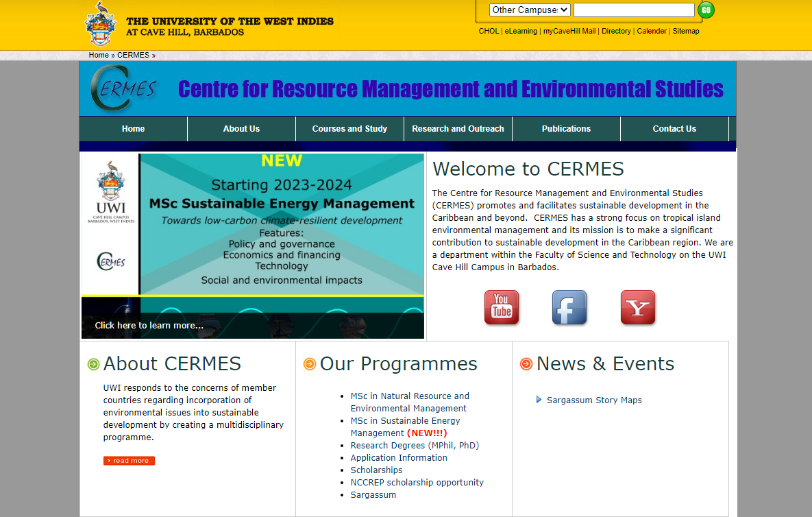Click the orange bullet icon beside News & Events
The image size is (812, 517).
(526, 364)
